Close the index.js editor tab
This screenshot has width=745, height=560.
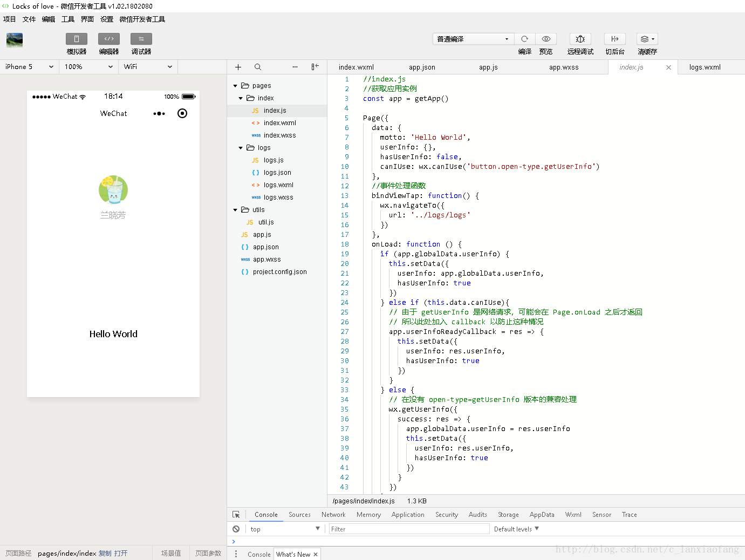668,67
